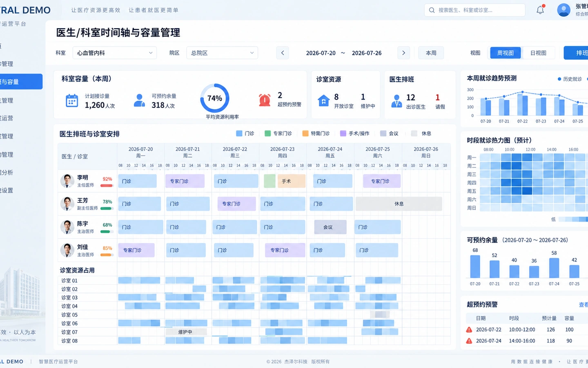Toggle the 特需门诊 legend item

(316, 133)
